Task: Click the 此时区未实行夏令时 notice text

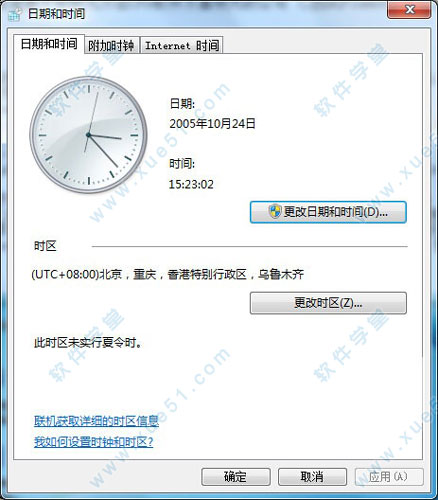Action: [x=88, y=343]
